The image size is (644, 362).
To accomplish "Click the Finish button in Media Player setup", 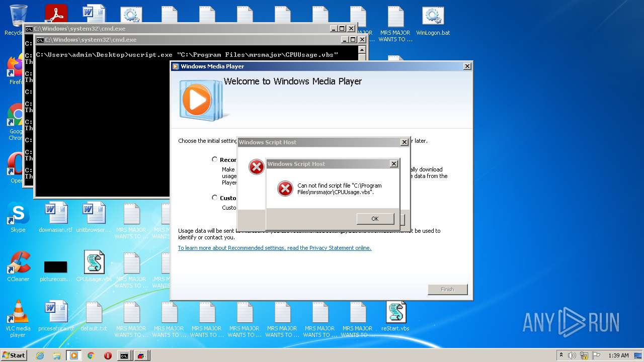I will 447,290.
